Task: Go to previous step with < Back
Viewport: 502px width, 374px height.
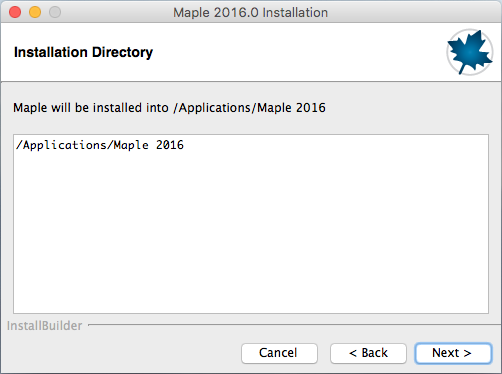Action: [368, 353]
